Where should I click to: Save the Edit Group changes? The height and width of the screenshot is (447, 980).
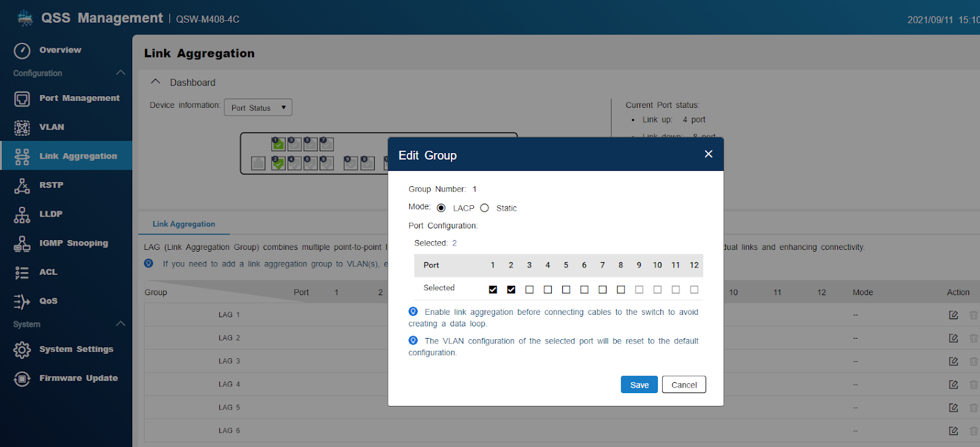pyautogui.click(x=639, y=385)
